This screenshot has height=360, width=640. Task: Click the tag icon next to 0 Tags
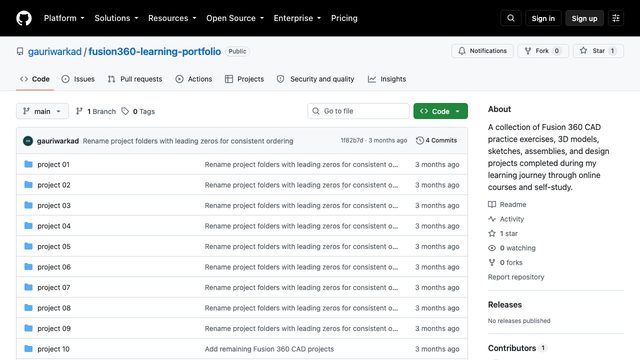coord(125,111)
